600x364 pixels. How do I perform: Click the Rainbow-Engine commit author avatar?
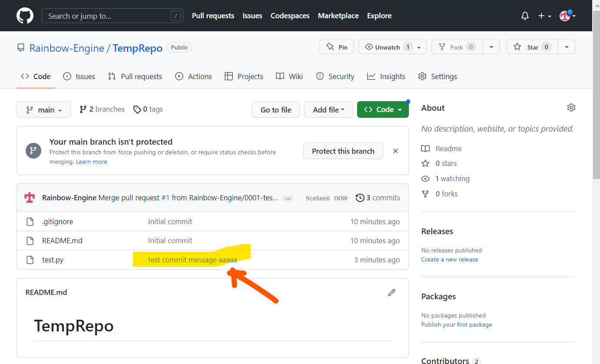(x=30, y=198)
